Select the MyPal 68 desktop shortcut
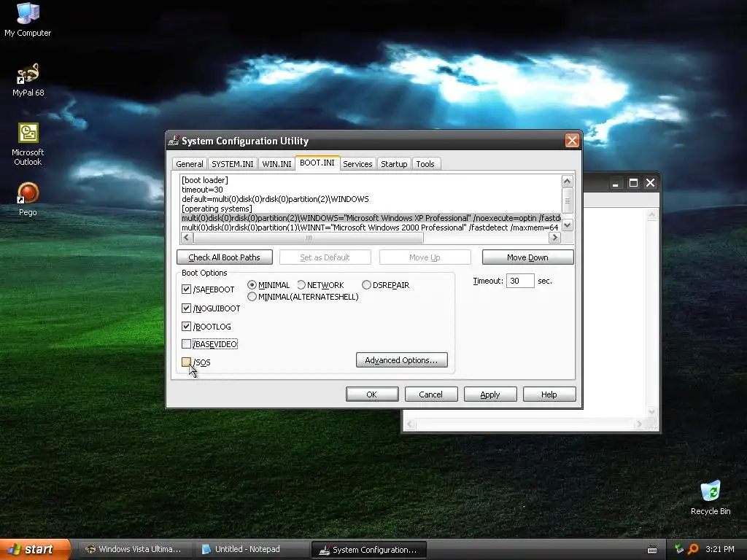 click(x=28, y=80)
